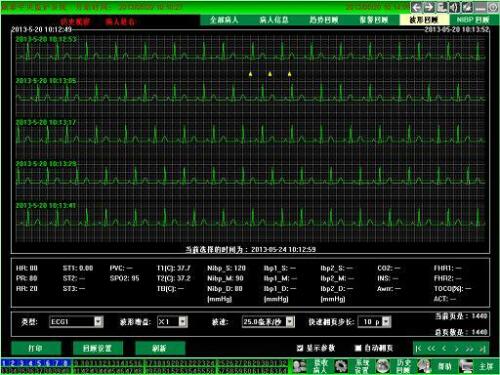
Task: Enable the 自动翻页 auto page checkbox
Action: tap(358, 348)
